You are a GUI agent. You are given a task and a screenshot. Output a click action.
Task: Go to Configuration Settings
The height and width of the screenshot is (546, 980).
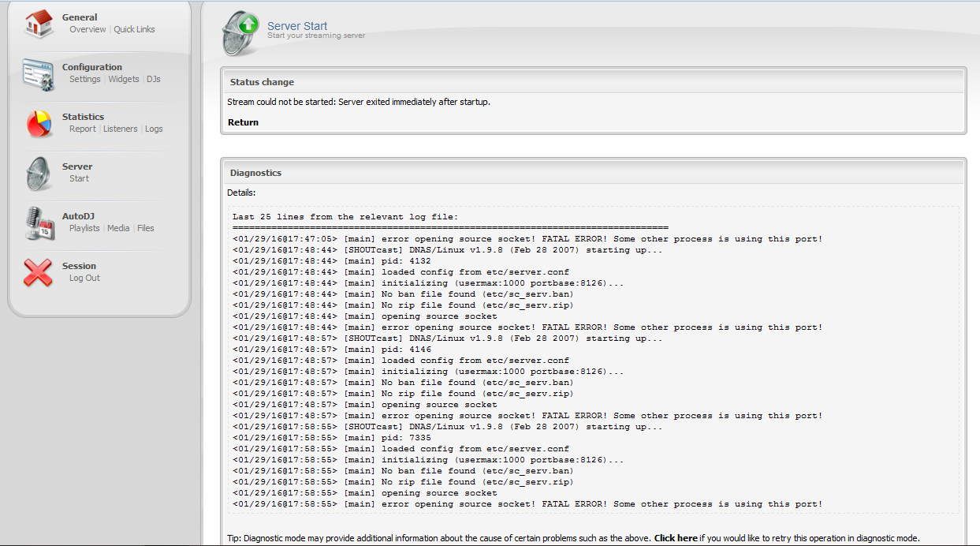click(x=85, y=80)
